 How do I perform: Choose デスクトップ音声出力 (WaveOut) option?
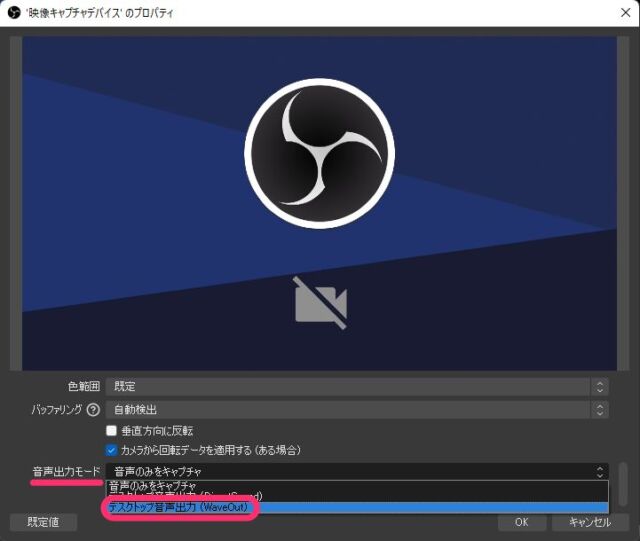[x=178, y=508]
